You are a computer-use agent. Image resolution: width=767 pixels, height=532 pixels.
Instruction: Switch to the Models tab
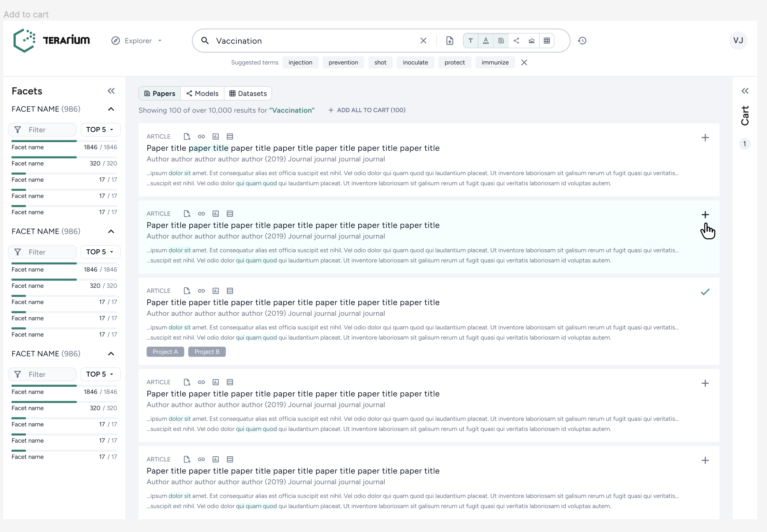click(x=202, y=93)
